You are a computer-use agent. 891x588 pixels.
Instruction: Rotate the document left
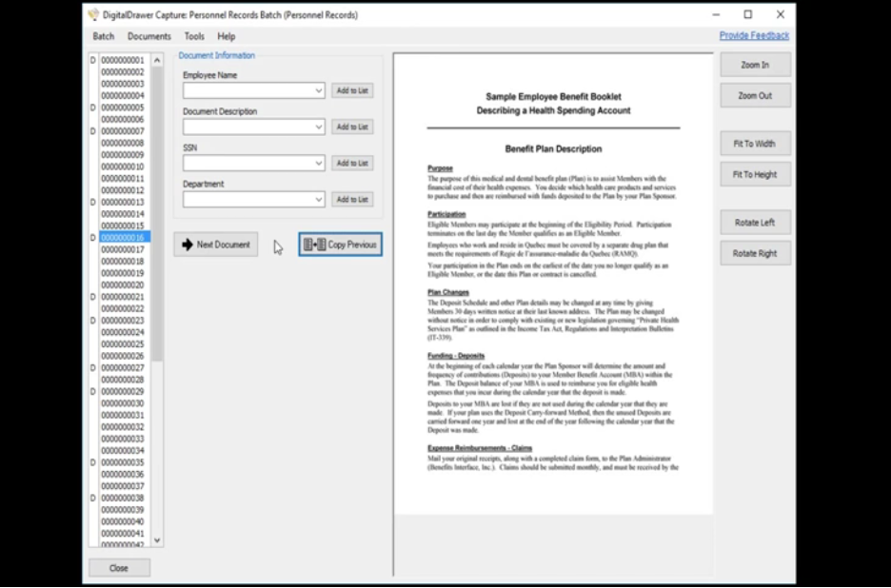[x=754, y=223]
